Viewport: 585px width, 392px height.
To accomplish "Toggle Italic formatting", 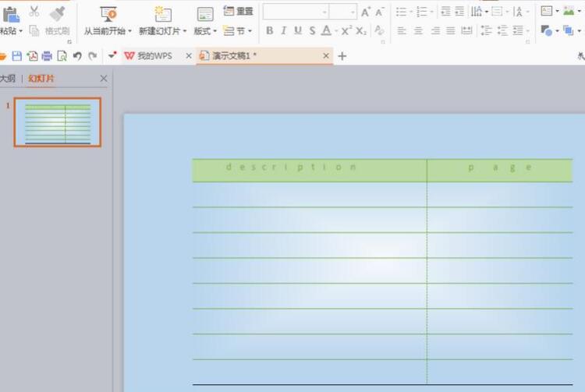I will coord(284,30).
